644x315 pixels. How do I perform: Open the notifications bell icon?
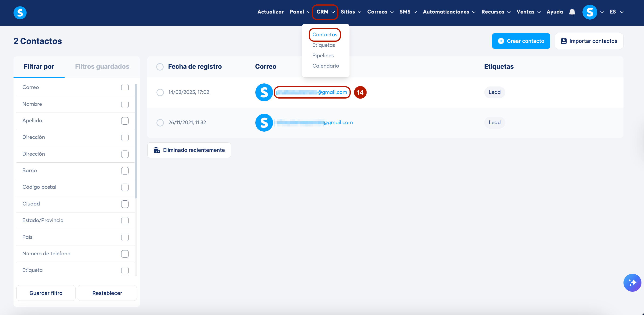(572, 12)
